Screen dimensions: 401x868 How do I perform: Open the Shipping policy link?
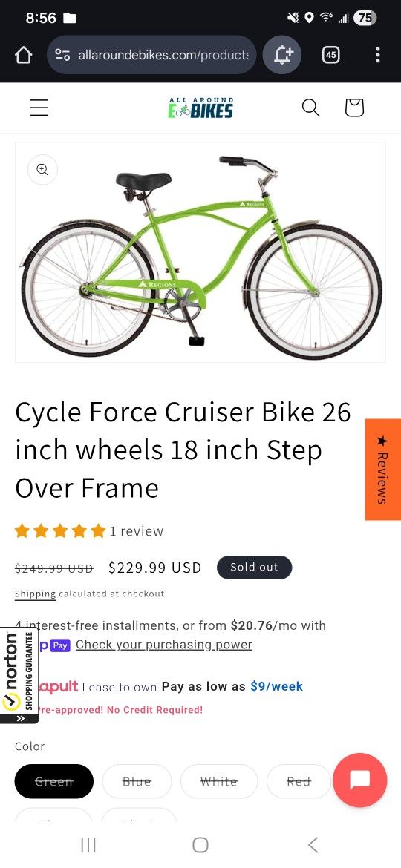pos(36,594)
